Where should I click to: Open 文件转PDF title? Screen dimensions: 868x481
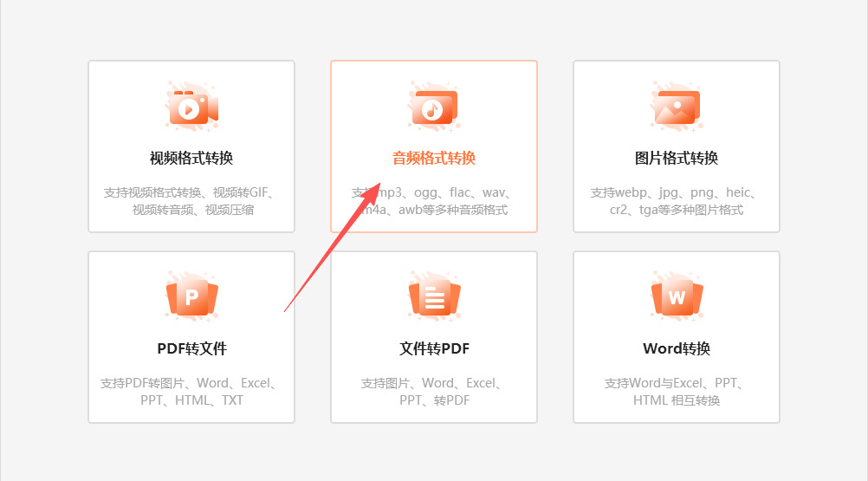pyautogui.click(x=434, y=348)
